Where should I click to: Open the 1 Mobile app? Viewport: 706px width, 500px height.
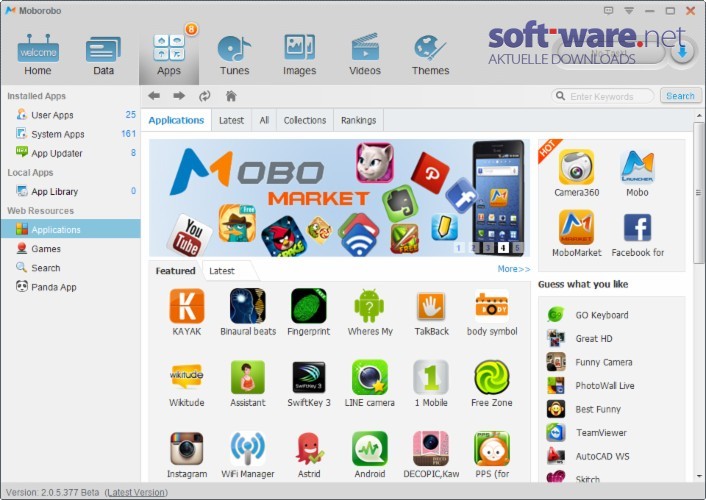tap(431, 377)
